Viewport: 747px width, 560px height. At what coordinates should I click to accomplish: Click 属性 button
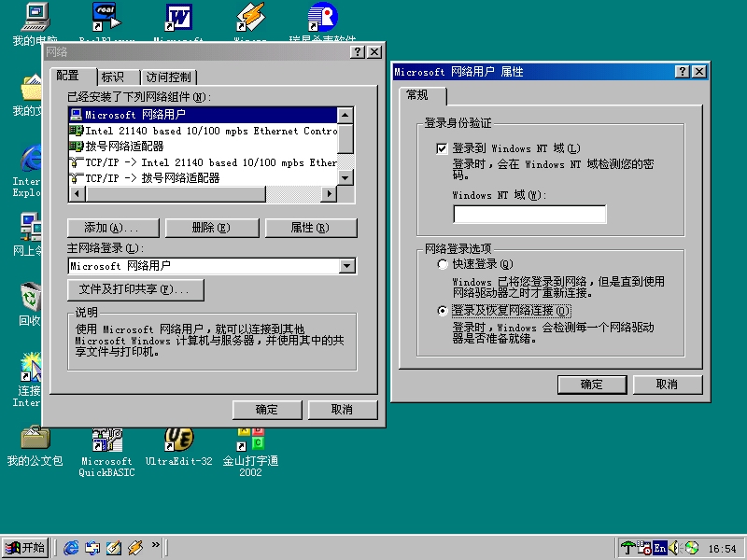pos(311,228)
